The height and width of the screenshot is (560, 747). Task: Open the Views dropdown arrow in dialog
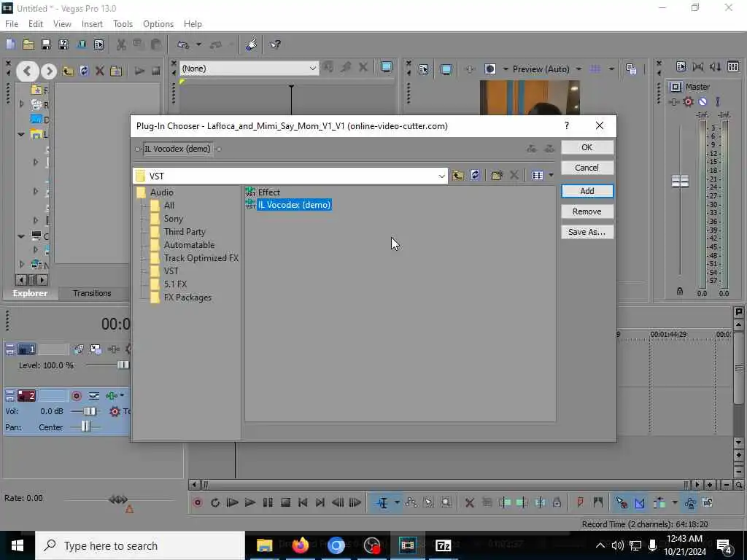(551, 175)
